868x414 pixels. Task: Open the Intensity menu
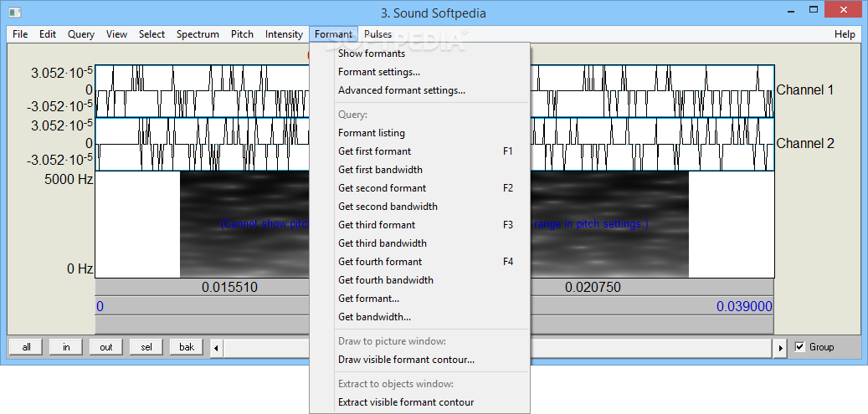tap(284, 34)
